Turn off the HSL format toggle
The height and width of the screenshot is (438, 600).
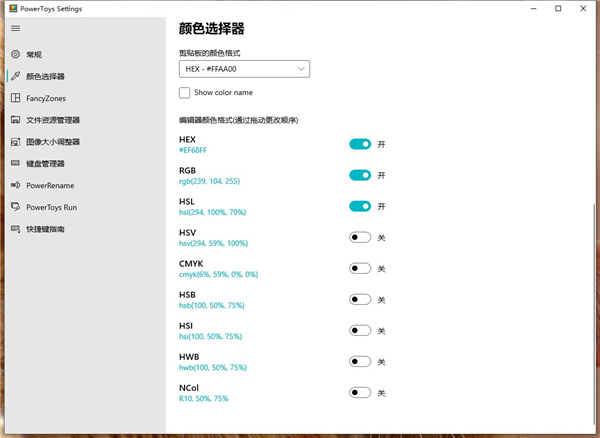pos(360,206)
